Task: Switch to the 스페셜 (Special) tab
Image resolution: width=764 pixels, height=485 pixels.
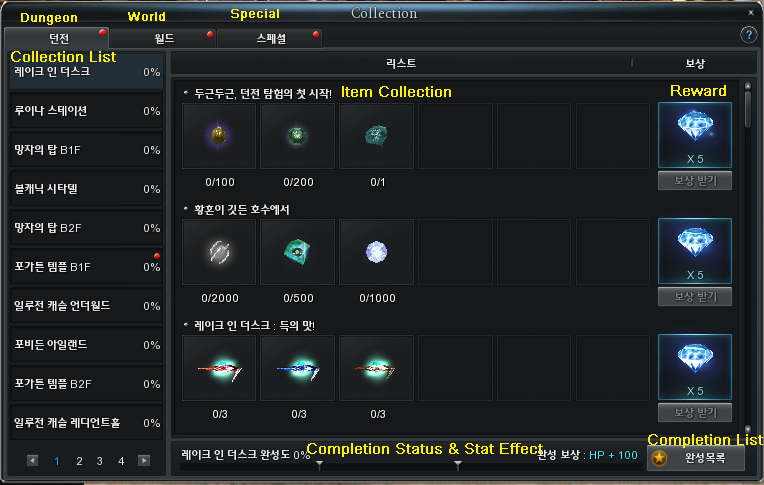Action: point(269,38)
